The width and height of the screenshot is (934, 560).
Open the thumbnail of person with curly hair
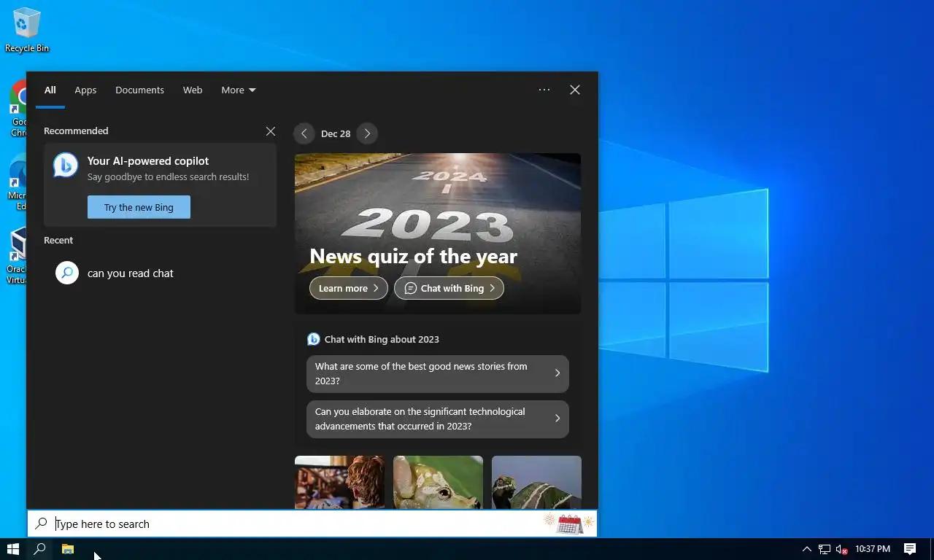[x=339, y=482]
